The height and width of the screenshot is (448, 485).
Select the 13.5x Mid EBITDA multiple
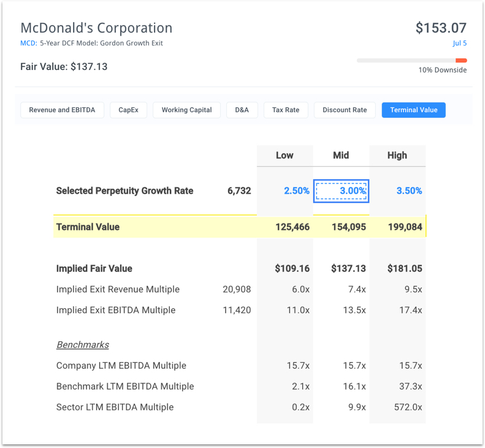(x=354, y=310)
